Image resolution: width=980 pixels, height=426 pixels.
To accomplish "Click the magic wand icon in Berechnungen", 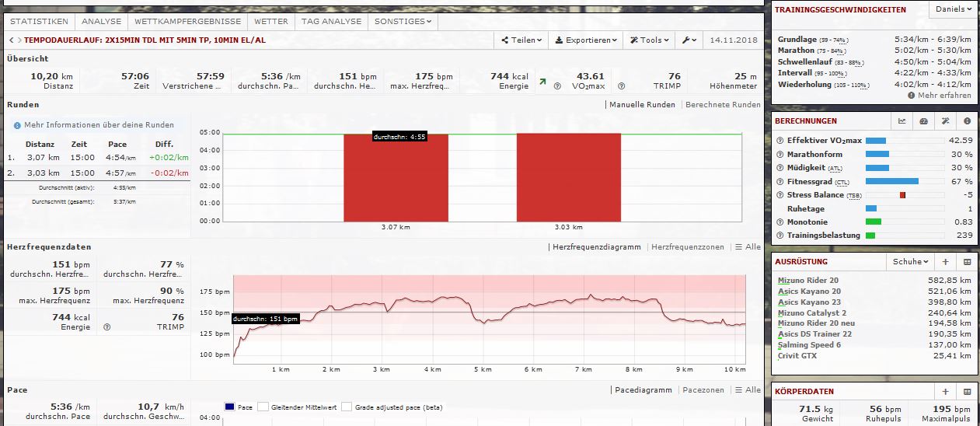I will click(x=945, y=121).
